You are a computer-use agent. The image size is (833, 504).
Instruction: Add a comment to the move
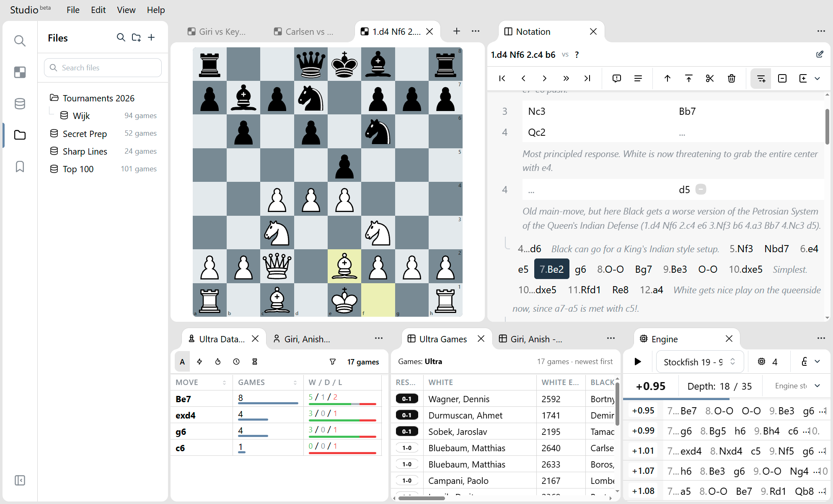pyautogui.click(x=616, y=78)
